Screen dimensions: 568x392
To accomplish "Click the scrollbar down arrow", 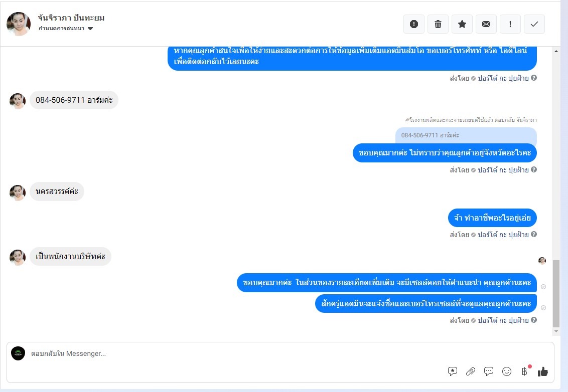I will [x=556, y=331].
